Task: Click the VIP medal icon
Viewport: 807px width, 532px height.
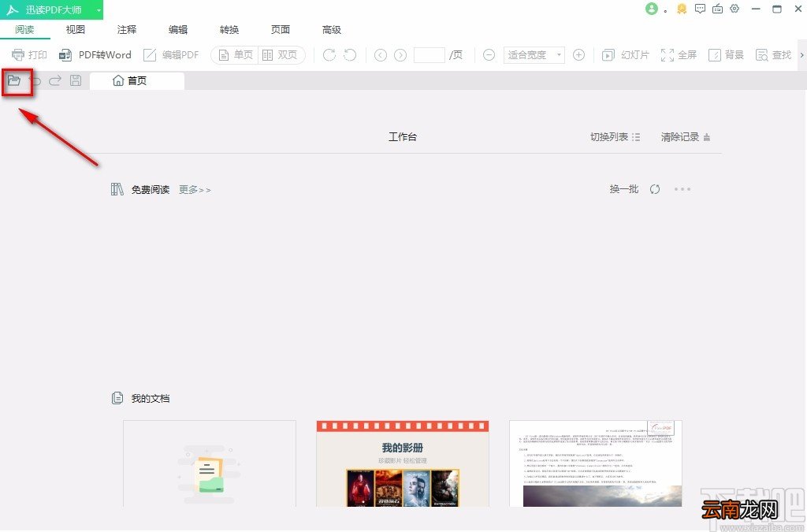Action: (x=682, y=9)
